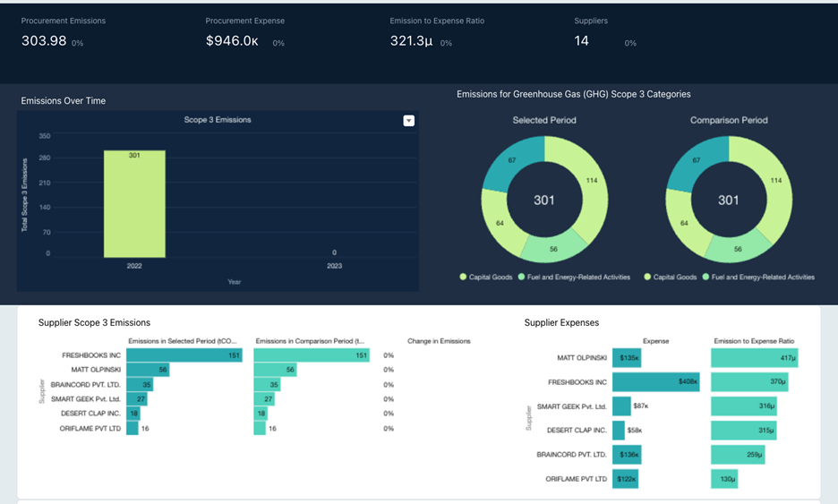Image resolution: width=838 pixels, height=504 pixels.
Task: Open the Scope 3 Emissions chart dropdown
Action: 408,121
